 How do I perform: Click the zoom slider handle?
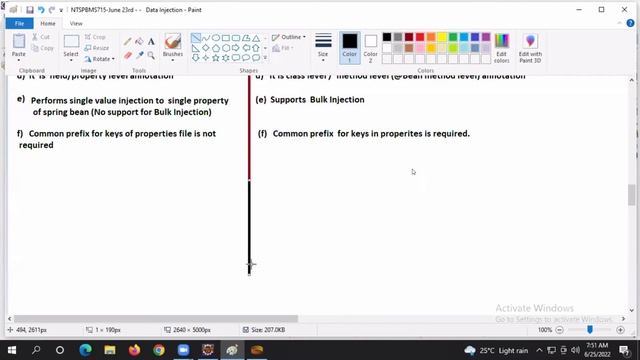[590, 329]
